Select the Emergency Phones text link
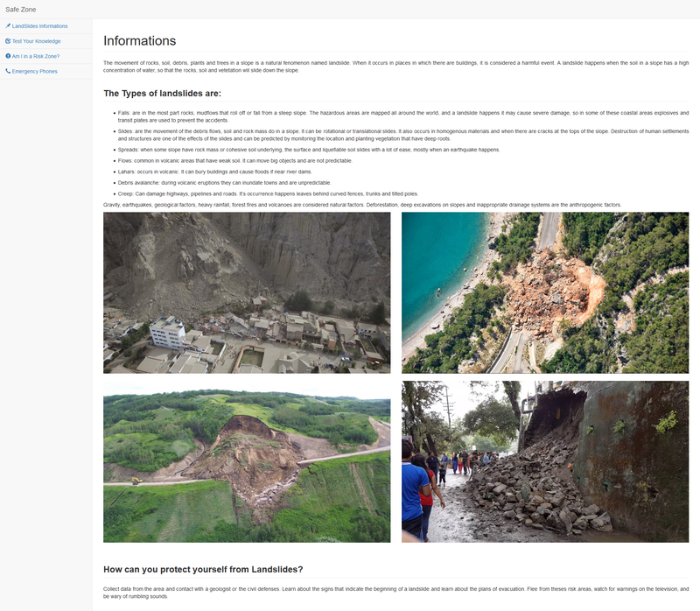Image resolution: width=700 pixels, height=611 pixels. tap(34, 71)
